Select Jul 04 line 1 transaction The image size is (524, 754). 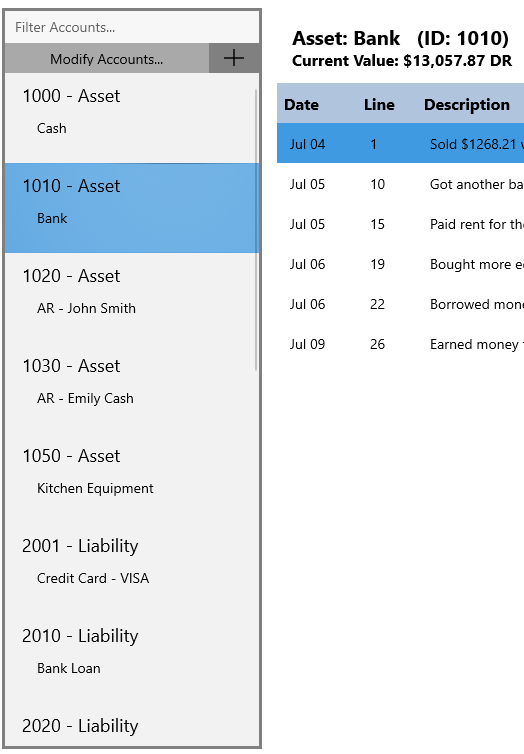[x=400, y=143]
